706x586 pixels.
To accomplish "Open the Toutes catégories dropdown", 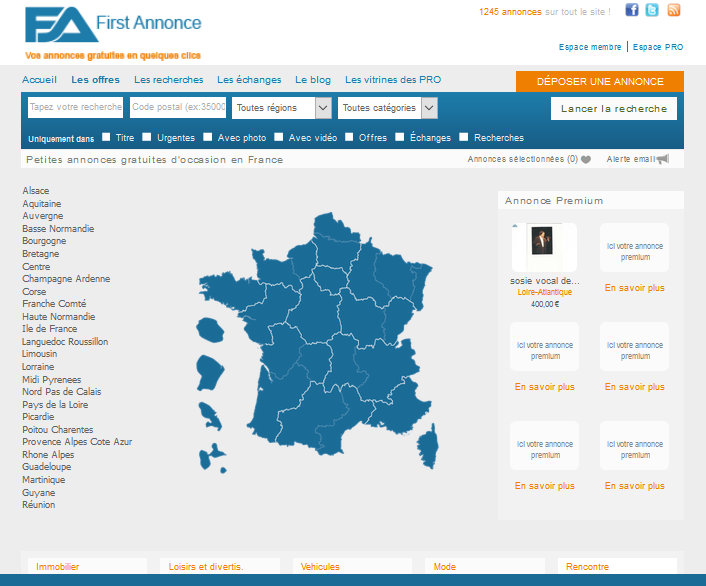I will pyautogui.click(x=387, y=108).
